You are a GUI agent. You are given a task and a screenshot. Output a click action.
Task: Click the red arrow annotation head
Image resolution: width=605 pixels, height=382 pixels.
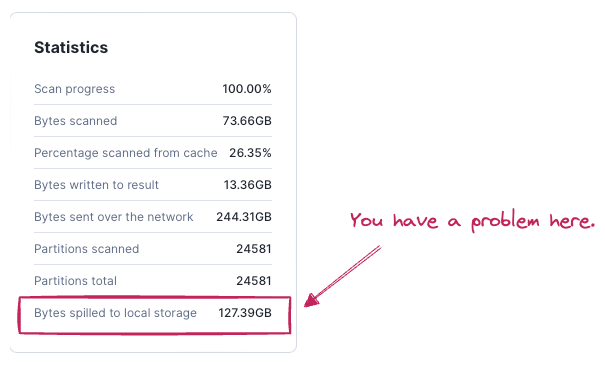click(311, 300)
